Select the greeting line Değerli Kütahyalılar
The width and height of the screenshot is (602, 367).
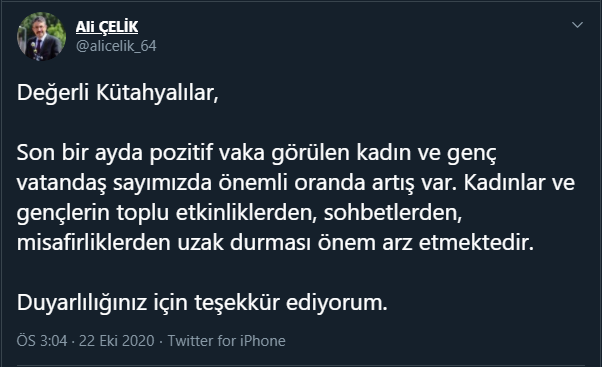[x=117, y=93]
